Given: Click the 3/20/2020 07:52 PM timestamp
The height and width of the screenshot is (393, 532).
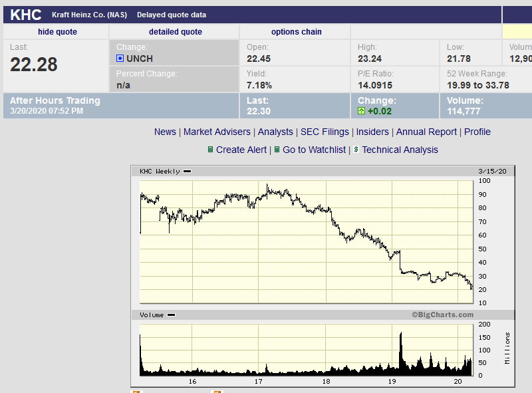Looking at the screenshot, I should 47,111.
